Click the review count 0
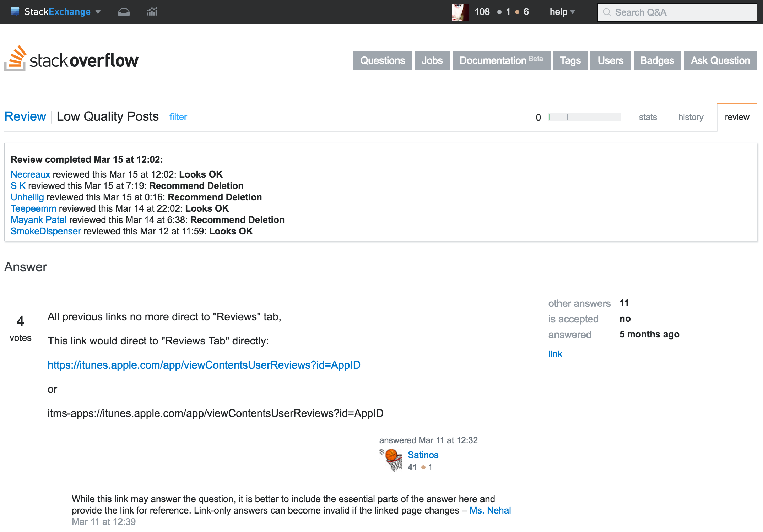Viewport: 763px width, 532px height. click(x=539, y=118)
